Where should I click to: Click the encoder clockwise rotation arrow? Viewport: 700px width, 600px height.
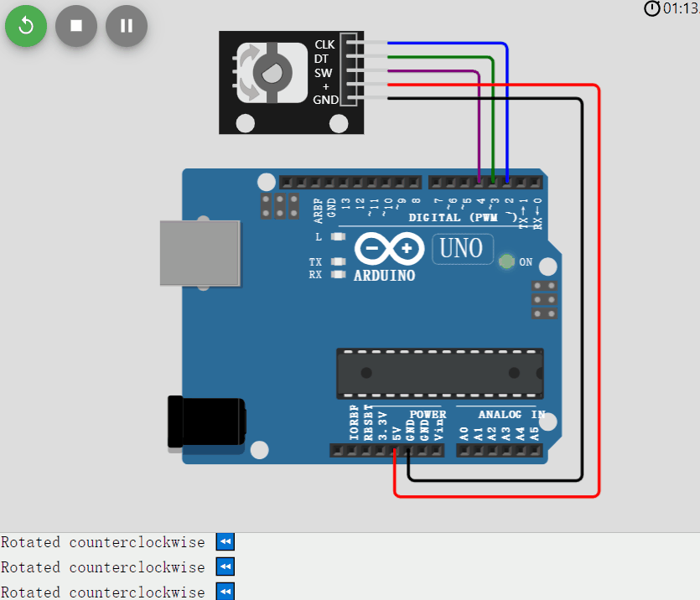coord(250,57)
